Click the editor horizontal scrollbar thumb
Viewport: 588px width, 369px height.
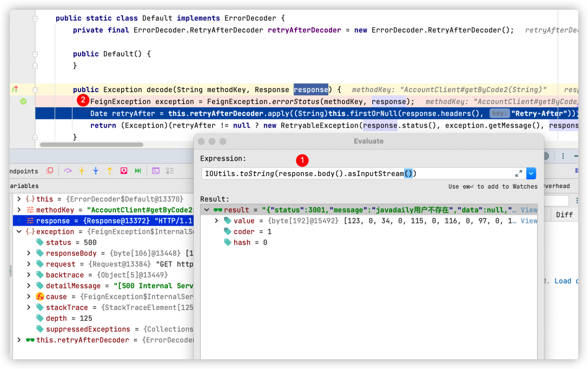coord(91,144)
